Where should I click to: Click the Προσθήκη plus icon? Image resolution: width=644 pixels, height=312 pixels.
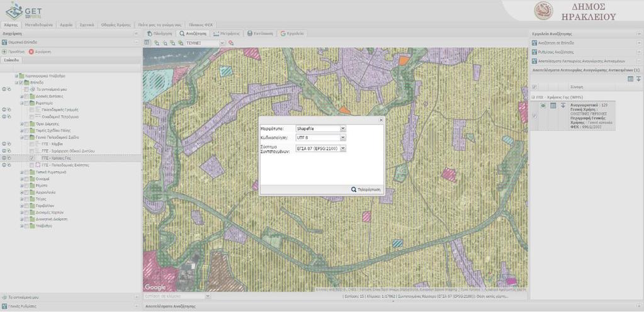point(4,52)
